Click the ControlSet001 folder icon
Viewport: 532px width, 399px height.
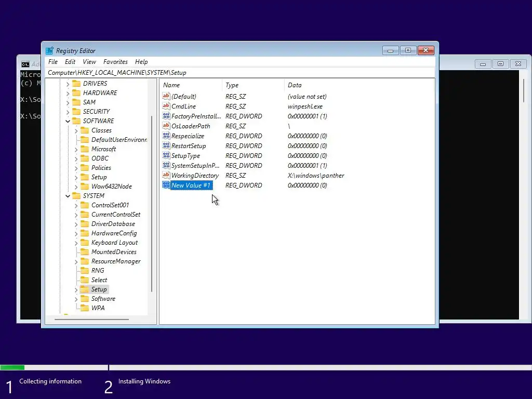tap(85, 205)
